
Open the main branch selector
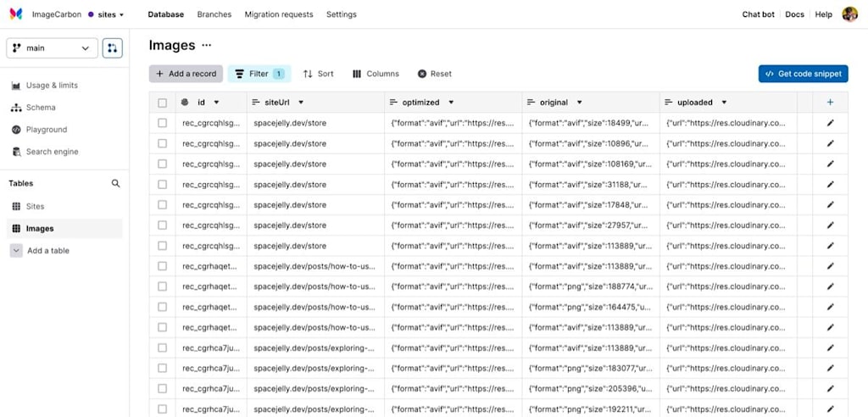click(x=52, y=48)
